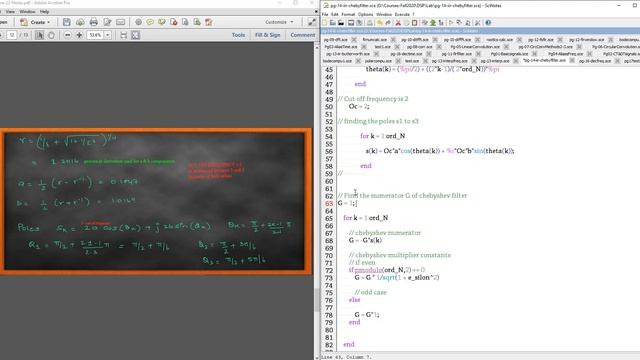Open the Tools pane in Acrobat
This screenshot has width=640, height=360.
click(x=238, y=35)
